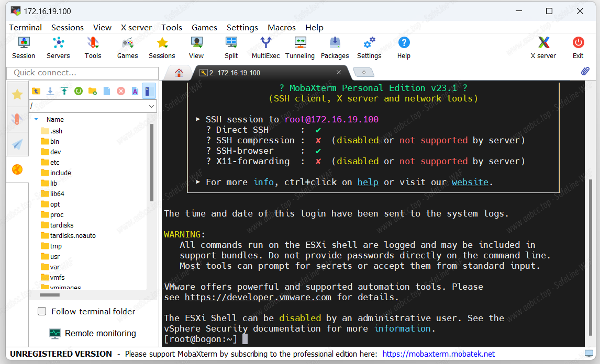Follow the website link in terminal banner

(470, 182)
